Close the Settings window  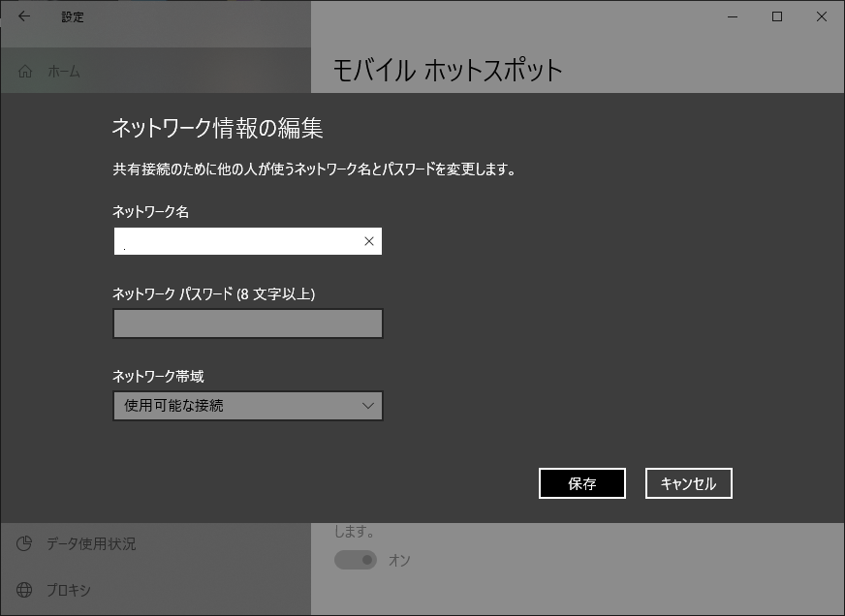(x=822, y=16)
